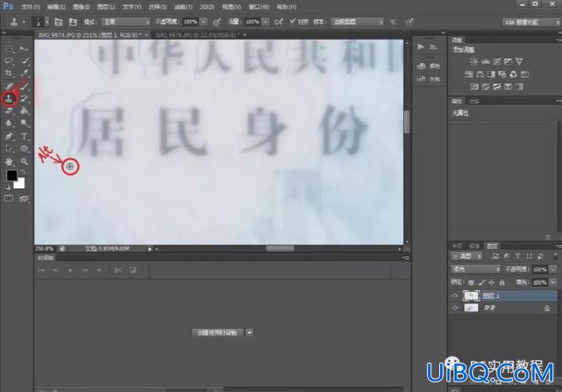
Task: Add a Levels adjustment
Action: coord(485,61)
